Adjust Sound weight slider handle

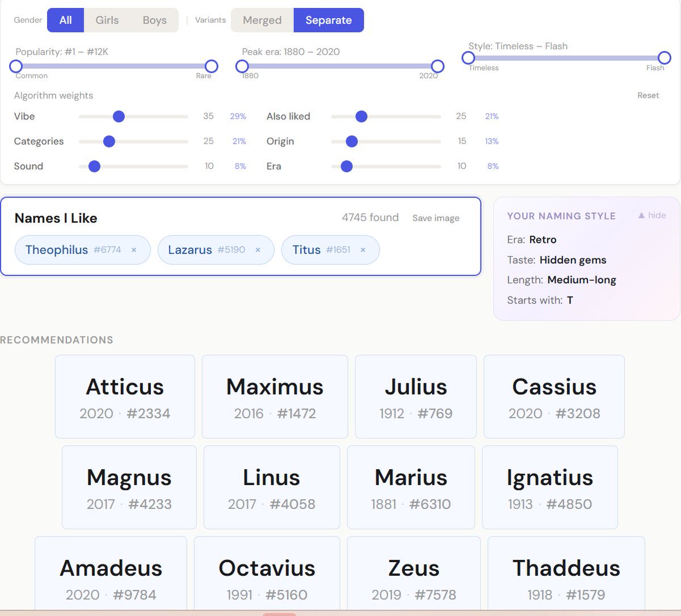pos(94,166)
